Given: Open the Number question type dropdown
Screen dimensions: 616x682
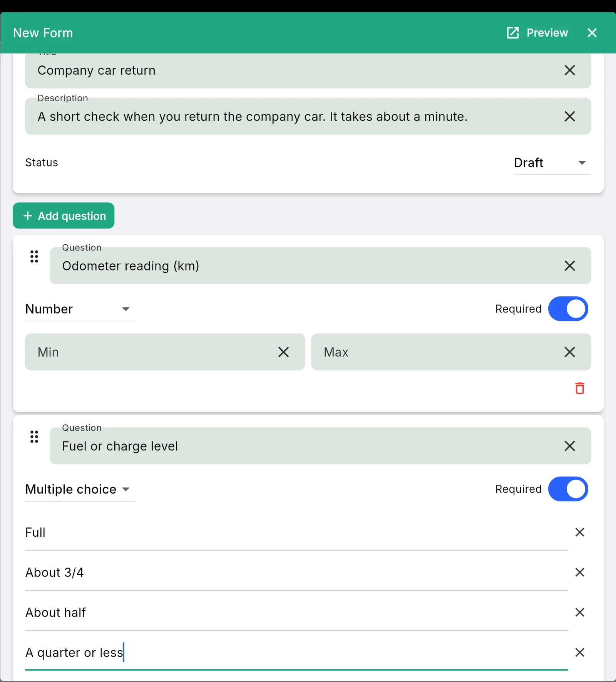Looking at the screenshot, I should point(80,309).
